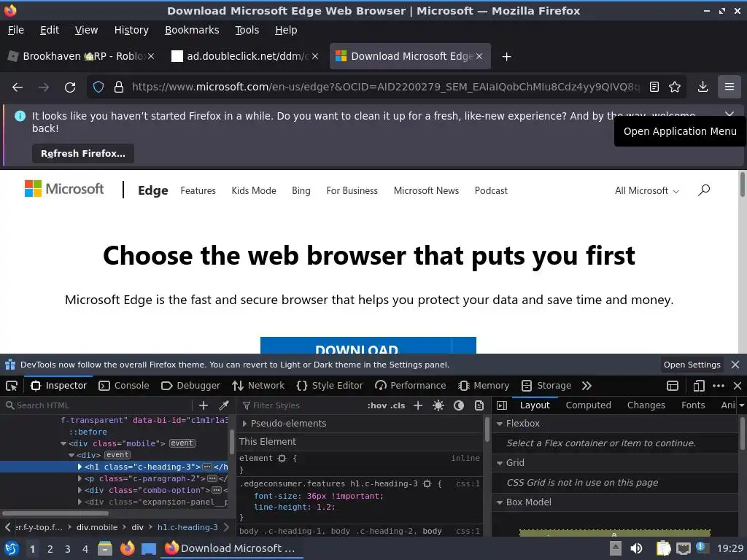Expand the p c-paragraph-2 node
Screen dimensions: 747x560
[x=80, y=478]
